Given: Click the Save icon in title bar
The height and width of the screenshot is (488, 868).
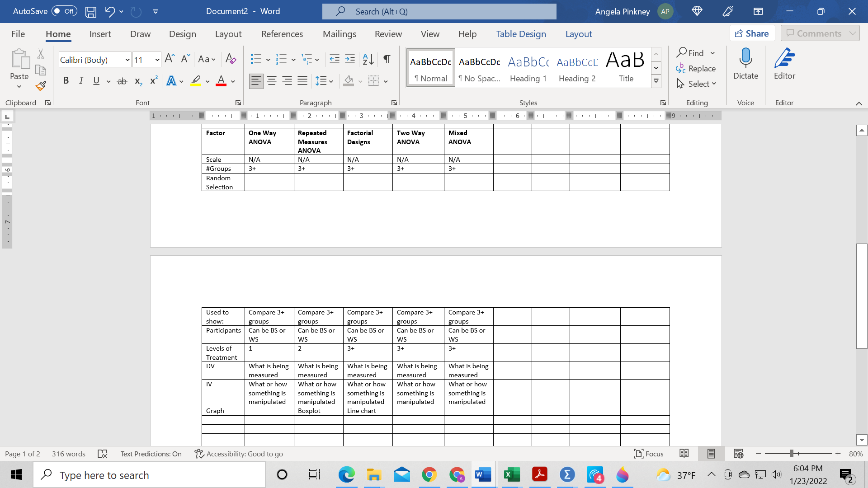Looking at the screenshot, I should (x=91, y=11).
